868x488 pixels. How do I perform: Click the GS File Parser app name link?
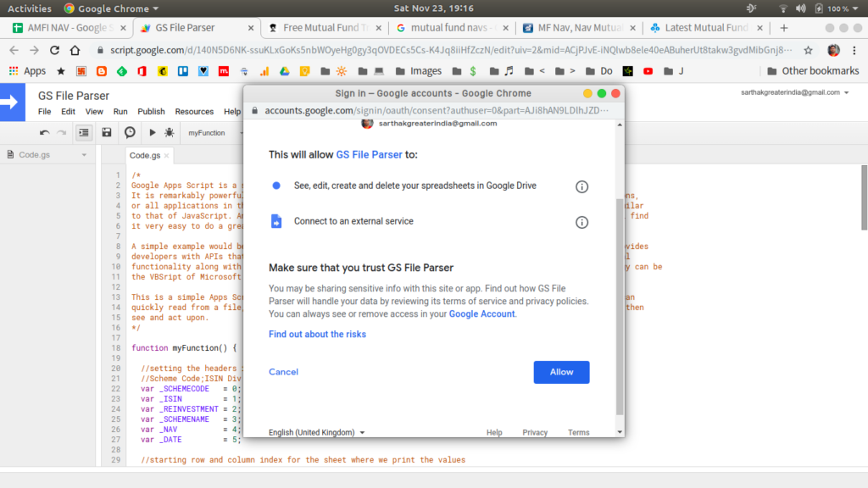point(370,154)
